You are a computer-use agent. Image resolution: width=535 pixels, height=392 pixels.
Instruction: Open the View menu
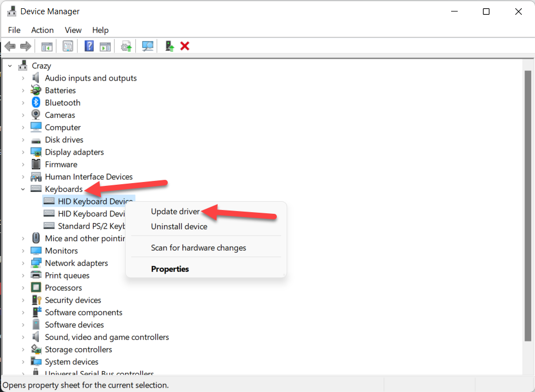pyautogui.click(x=73, y=30)
